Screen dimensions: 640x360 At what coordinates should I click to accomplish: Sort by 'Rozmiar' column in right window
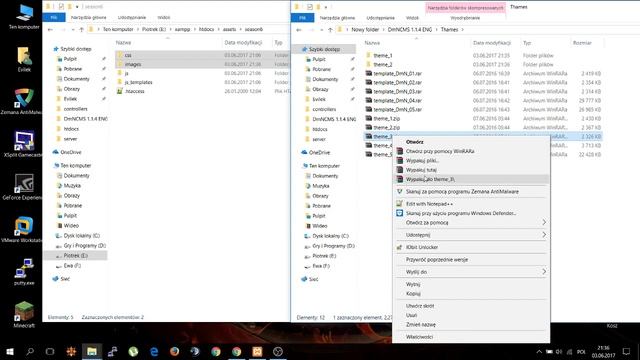(x=582, y=43)
